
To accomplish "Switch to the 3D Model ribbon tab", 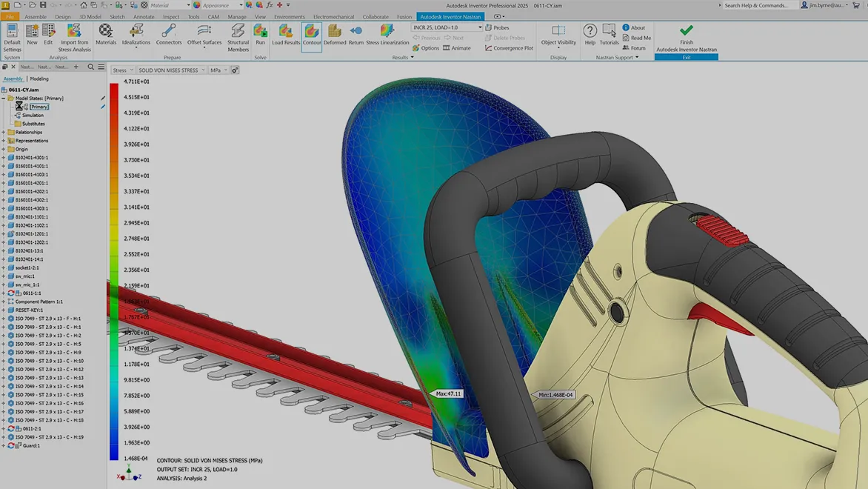I will [x=90, y=16].
